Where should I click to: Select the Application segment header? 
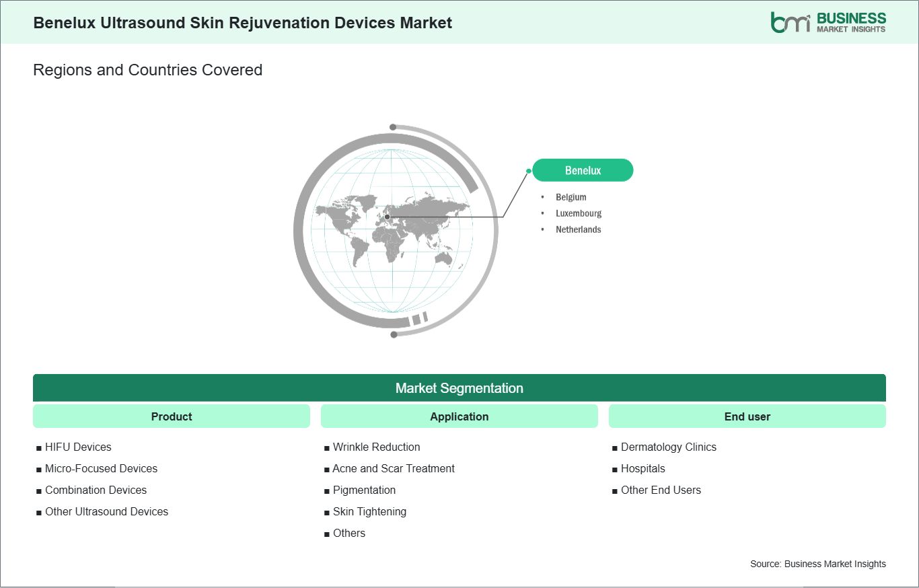459,416
